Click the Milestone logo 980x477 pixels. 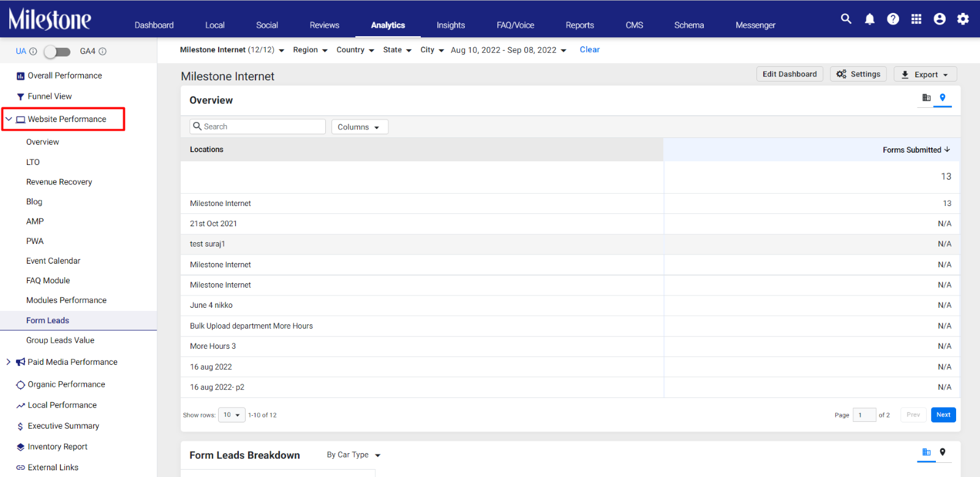click(x=50, y=20)
